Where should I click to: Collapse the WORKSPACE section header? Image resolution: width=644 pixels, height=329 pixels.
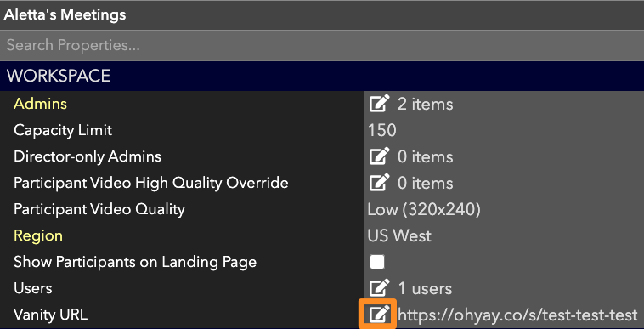click(x=322, y=76)
